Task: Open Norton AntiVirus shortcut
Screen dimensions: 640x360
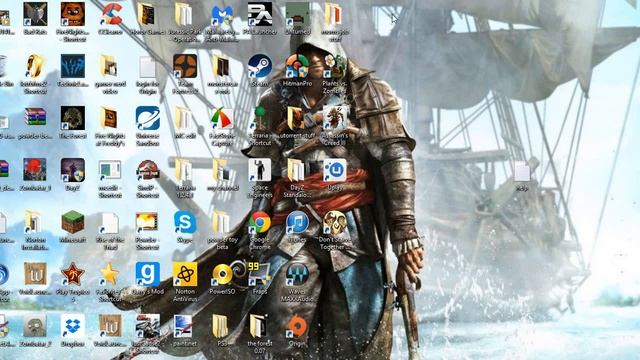Action: point(185,274)
